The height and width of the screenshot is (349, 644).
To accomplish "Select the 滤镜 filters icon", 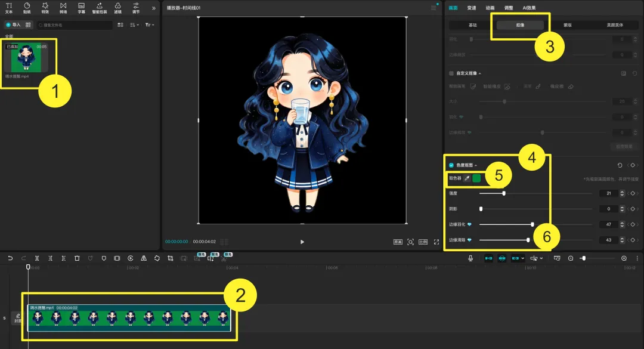I will 117,8.
